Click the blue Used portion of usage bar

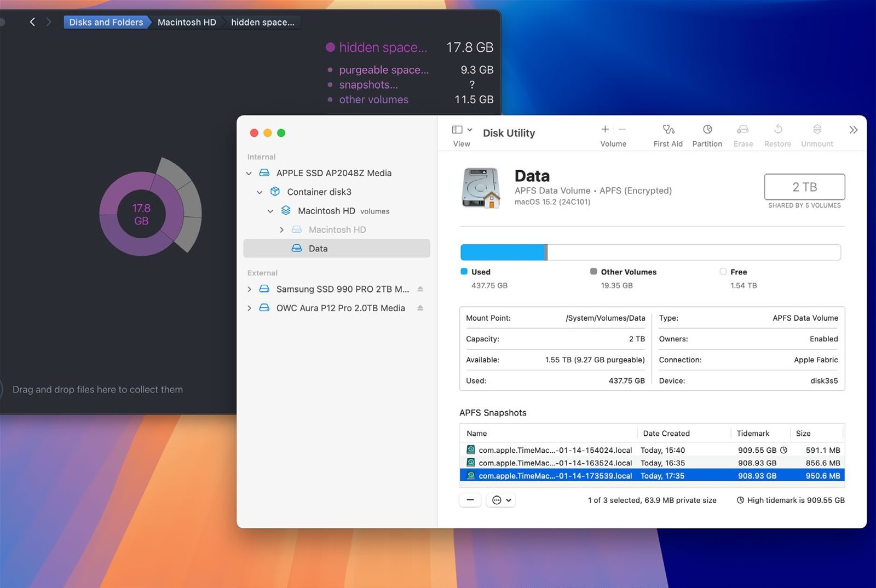click(x=503, y=252)
